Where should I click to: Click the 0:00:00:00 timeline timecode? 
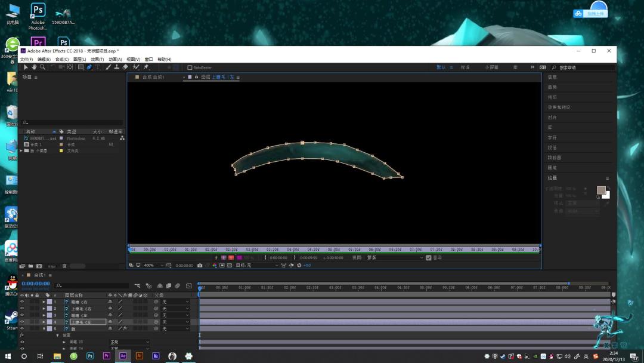click(x=36, y=284)
